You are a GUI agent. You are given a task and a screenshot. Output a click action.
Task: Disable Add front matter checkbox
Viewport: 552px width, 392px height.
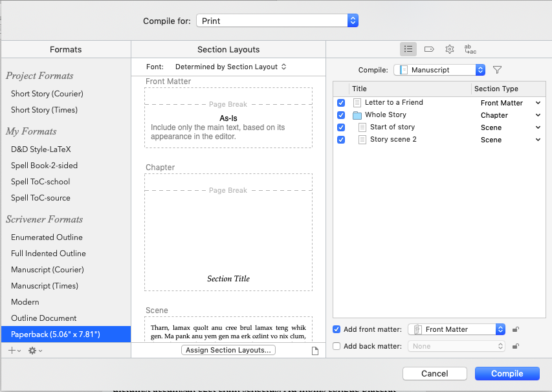pyautogui.click(x=337, y=329)
